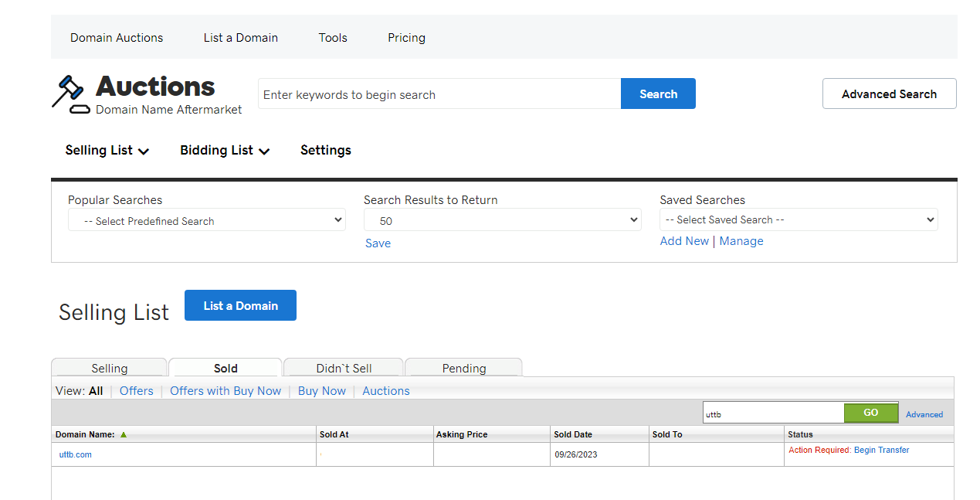Click the Manage saved searches link
Screen dimensions: 980x500
[x=741, y=241]
